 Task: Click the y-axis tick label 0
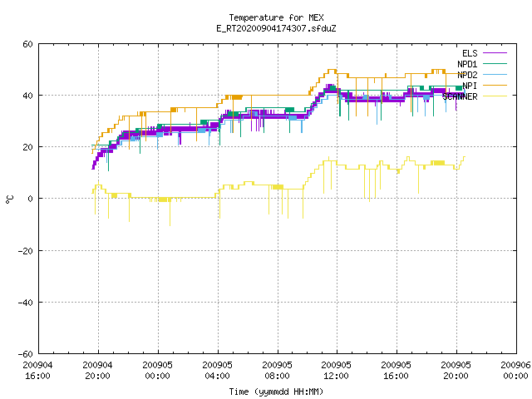coord(31,199)
